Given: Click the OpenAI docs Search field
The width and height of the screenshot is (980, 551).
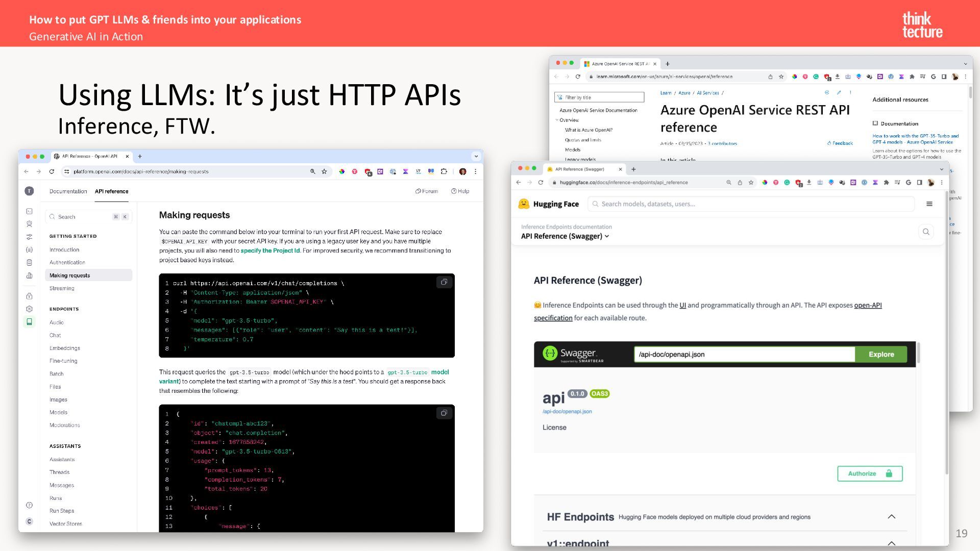Looking at the screenshot, I should tap(88, 217).
